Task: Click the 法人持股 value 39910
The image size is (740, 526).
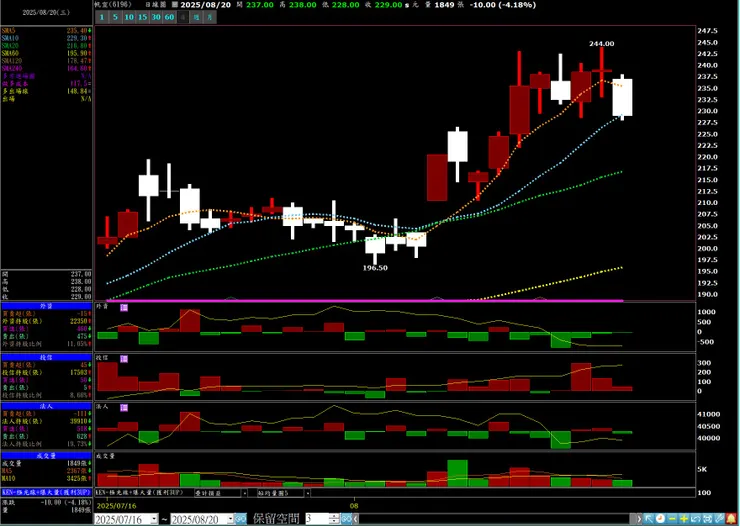Action: [78, 421]
